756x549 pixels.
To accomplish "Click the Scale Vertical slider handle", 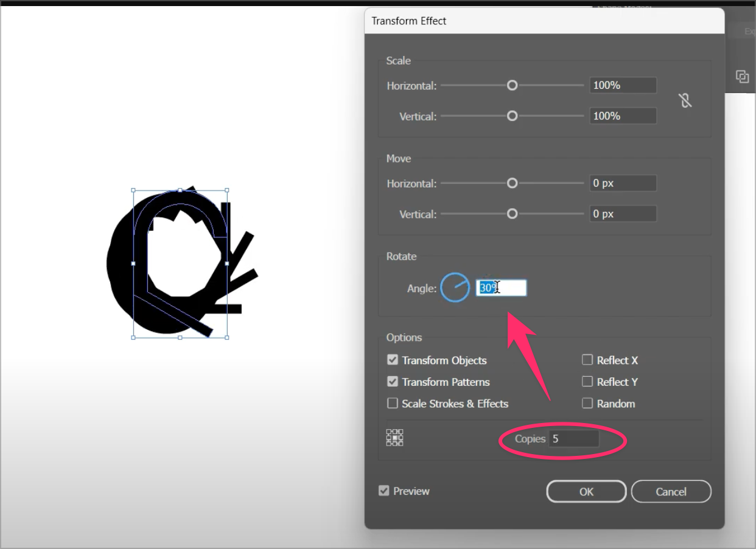I will point(513,116).
